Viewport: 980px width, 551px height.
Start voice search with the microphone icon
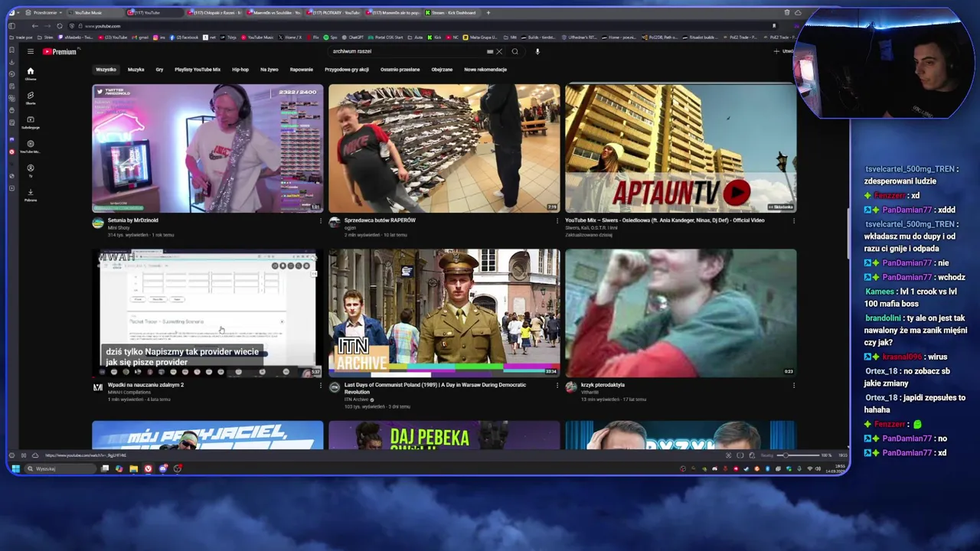[x=537, y=51]
